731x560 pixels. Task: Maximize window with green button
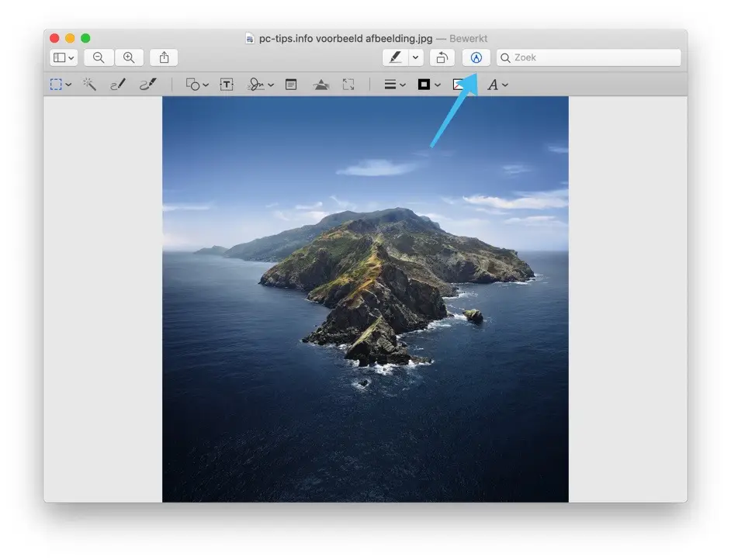[85, 38]
